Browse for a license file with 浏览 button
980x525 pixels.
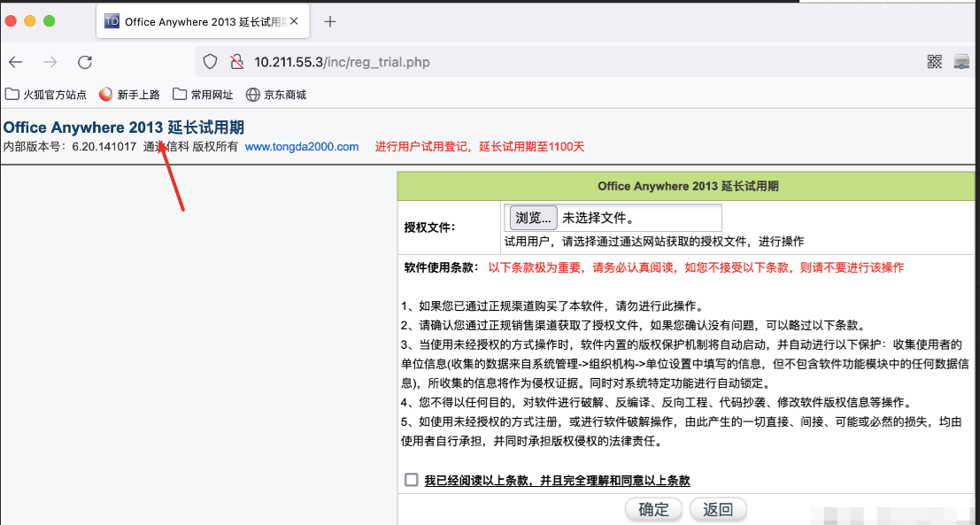coord(533,218)
